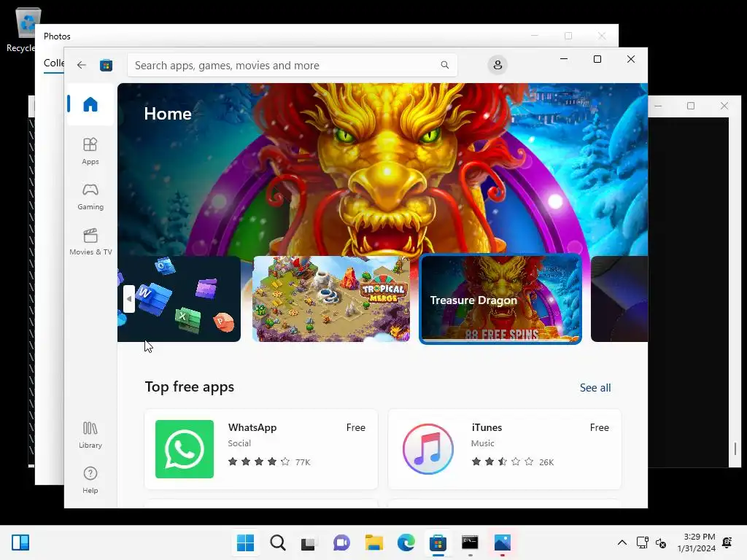Open Widgets panel on taskbar
The image size is (747, 560).
pos(20,542)
